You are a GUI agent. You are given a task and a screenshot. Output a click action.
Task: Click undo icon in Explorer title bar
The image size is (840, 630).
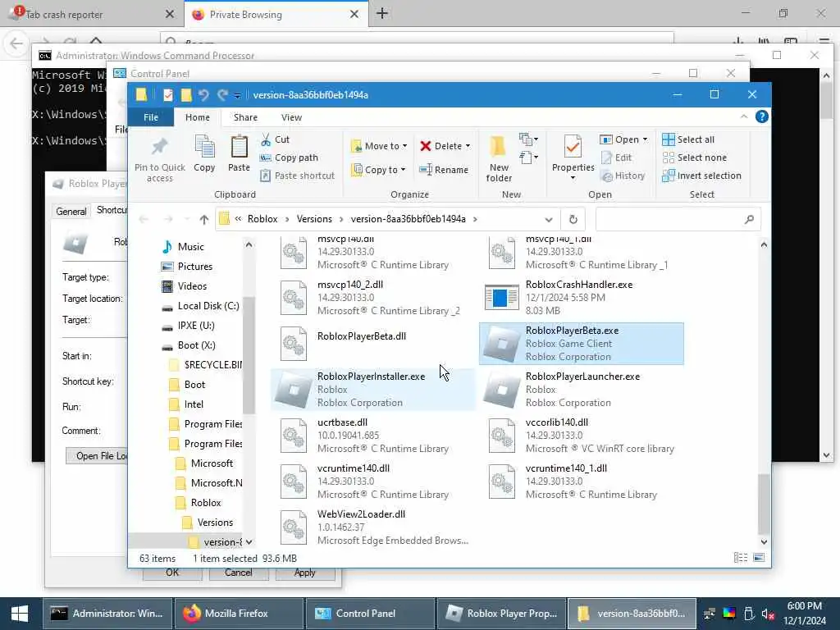click(203, 95)
